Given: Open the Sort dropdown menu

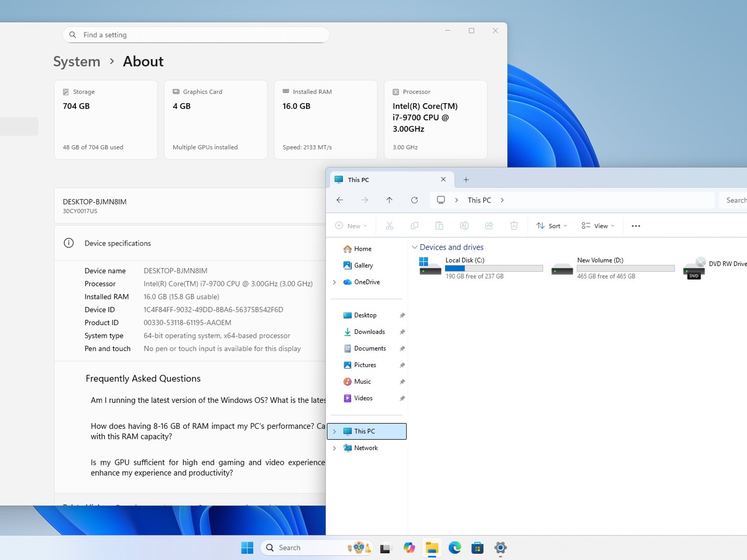Looking at the screenshot, I should (x=551, y=226).
